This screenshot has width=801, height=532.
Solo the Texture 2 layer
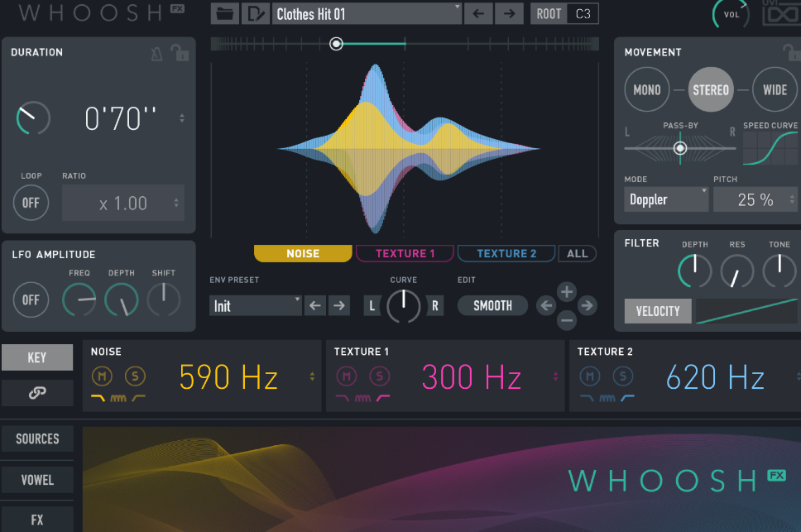click(x=623, y=376)
